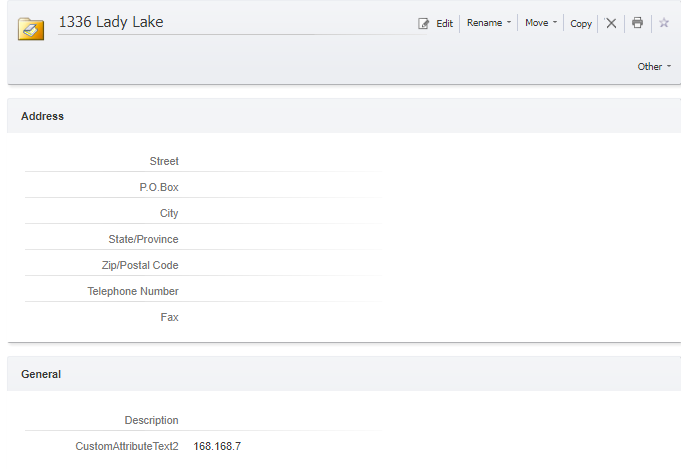
Task: Delete using the X icon
Action: tap(611, 23)
